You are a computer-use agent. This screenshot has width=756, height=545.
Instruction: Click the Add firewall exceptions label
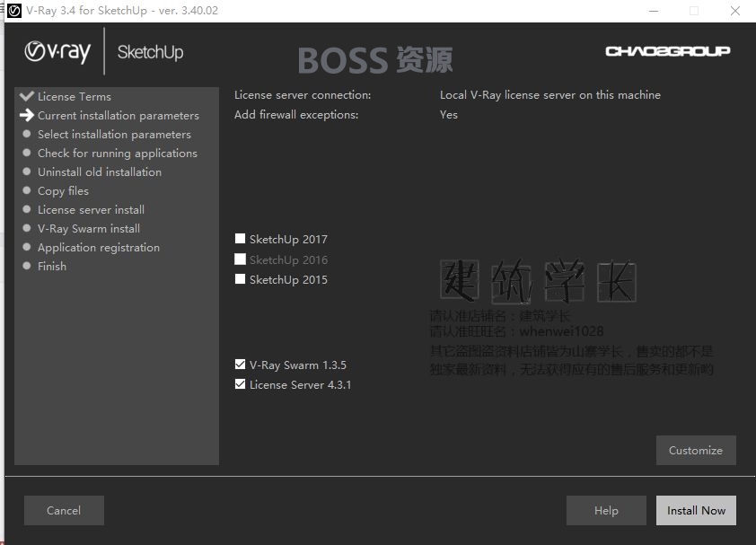click(x=296, y=115)
